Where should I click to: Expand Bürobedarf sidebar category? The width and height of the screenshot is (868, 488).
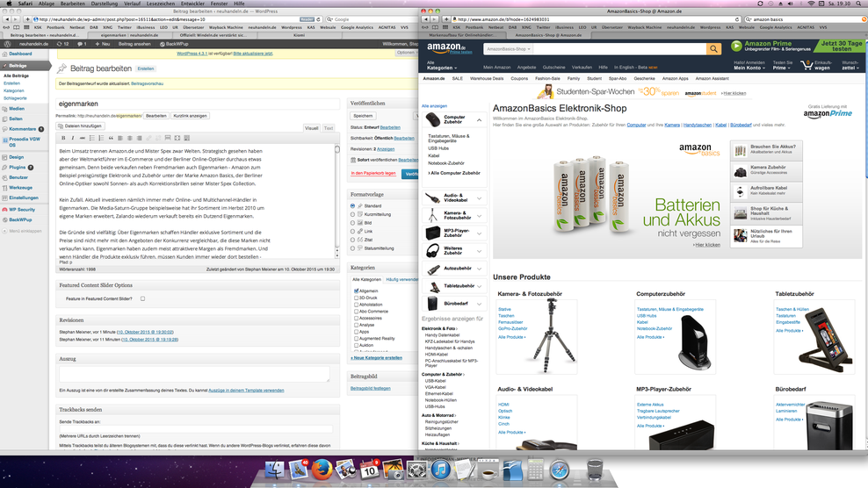pos(480,304)
